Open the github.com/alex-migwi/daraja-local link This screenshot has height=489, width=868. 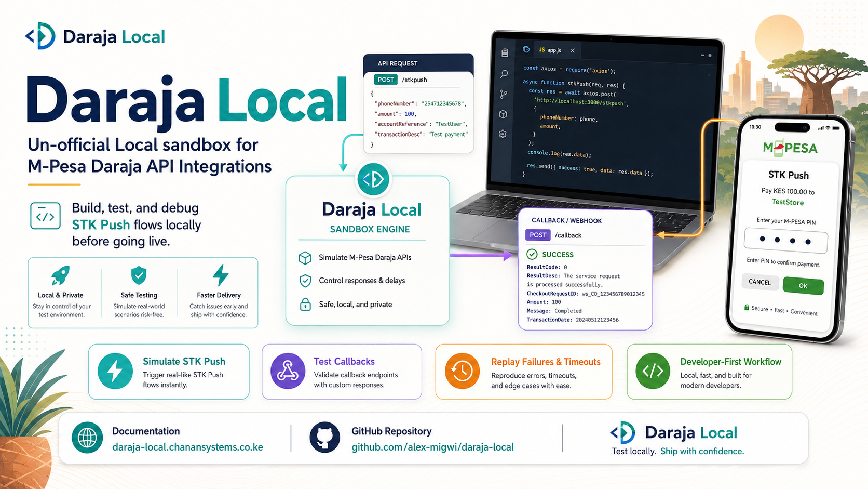click(x=432, y=447)
